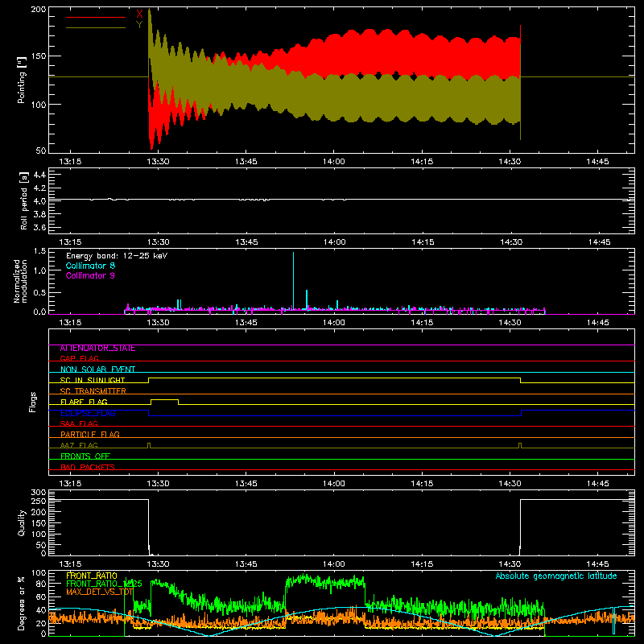644x644 pixels.
Task: Click the 200 tick label on Pointing axis
Action: point(39,9)
